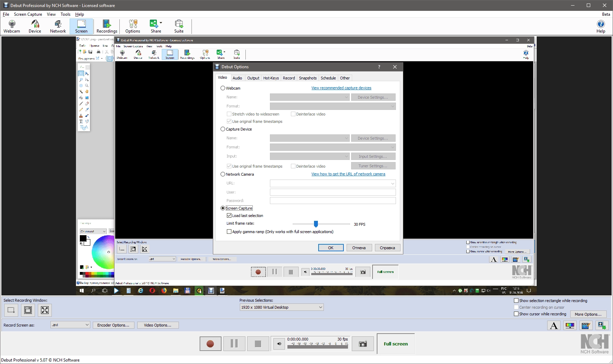Switch to the Output tab in Debut Options
613x364 pixels.
click(x=253, y=78)
